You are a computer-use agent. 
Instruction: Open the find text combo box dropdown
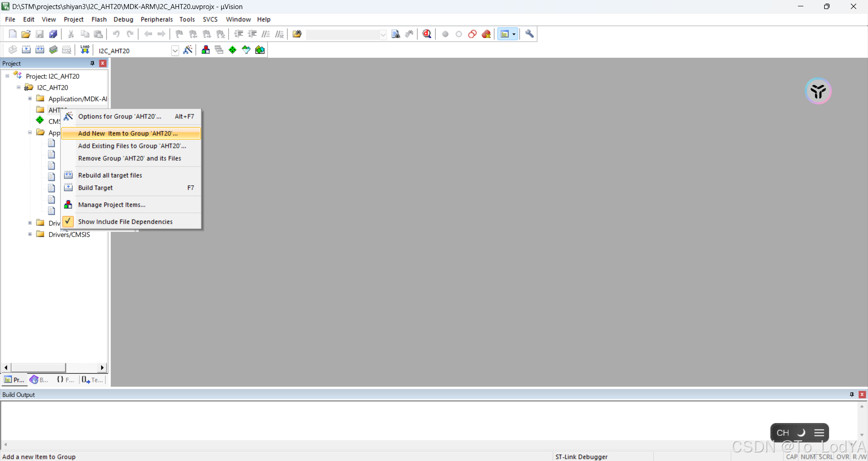click(383, 34)
